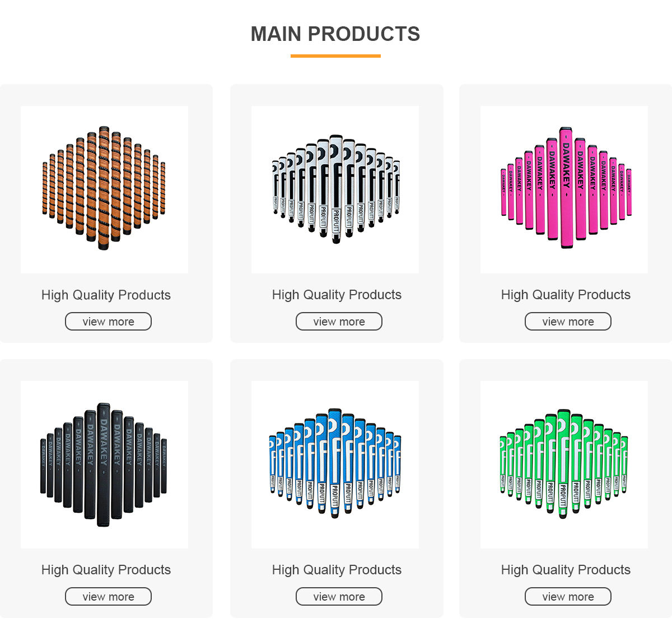
Task: Hit 'view more' under the blue PROPUTT grips
Action: 339,597
